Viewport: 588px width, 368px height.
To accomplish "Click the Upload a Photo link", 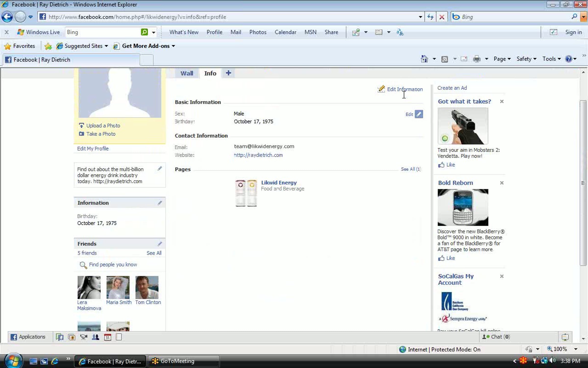I will (103, 126).
